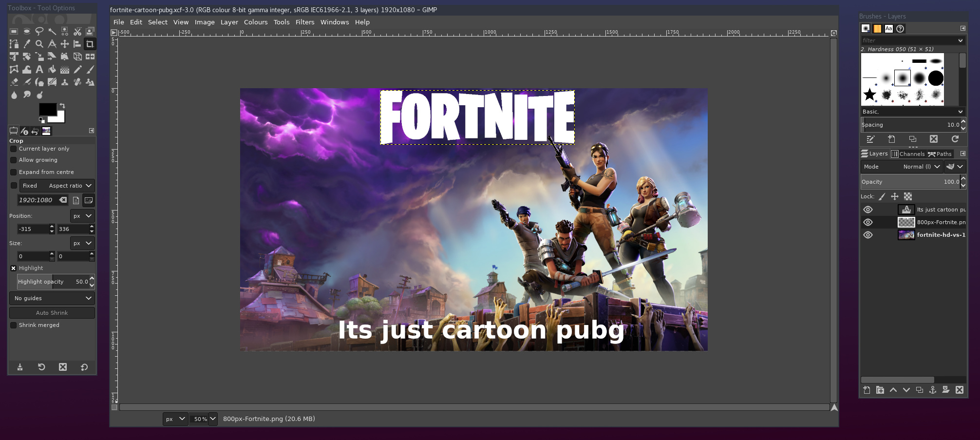Select the Rectangle Select tool
Image resolution: width=980 pixels, height=440 pixels.
[x=14, y=32]
